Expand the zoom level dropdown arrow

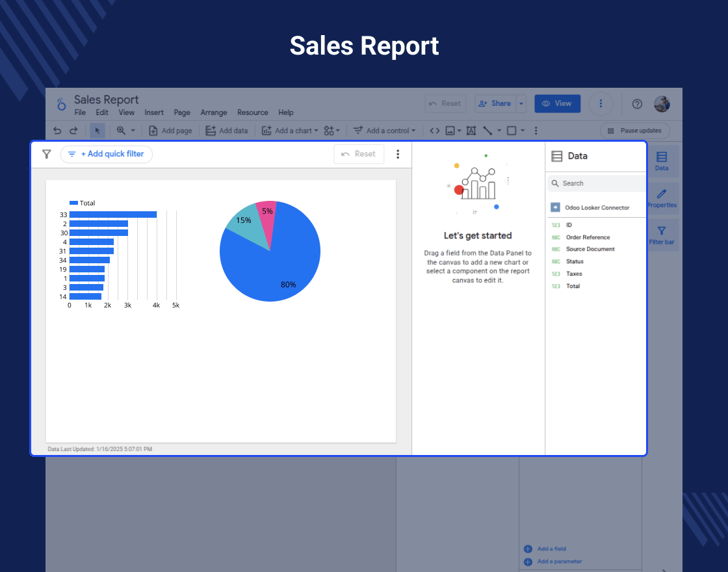133,131
